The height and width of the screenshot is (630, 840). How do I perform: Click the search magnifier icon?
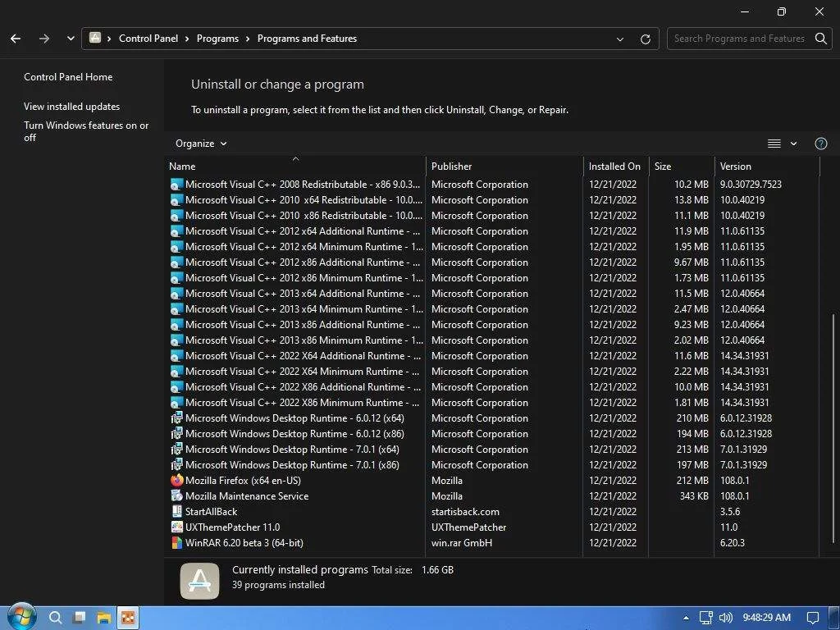pyautogui.click(x=820, y=39)
